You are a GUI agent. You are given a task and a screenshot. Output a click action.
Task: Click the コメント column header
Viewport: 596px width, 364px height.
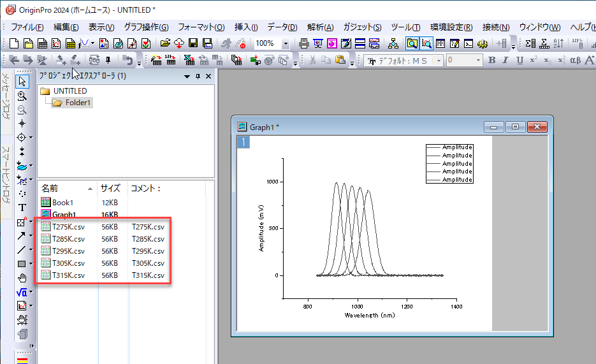[166, 189]
